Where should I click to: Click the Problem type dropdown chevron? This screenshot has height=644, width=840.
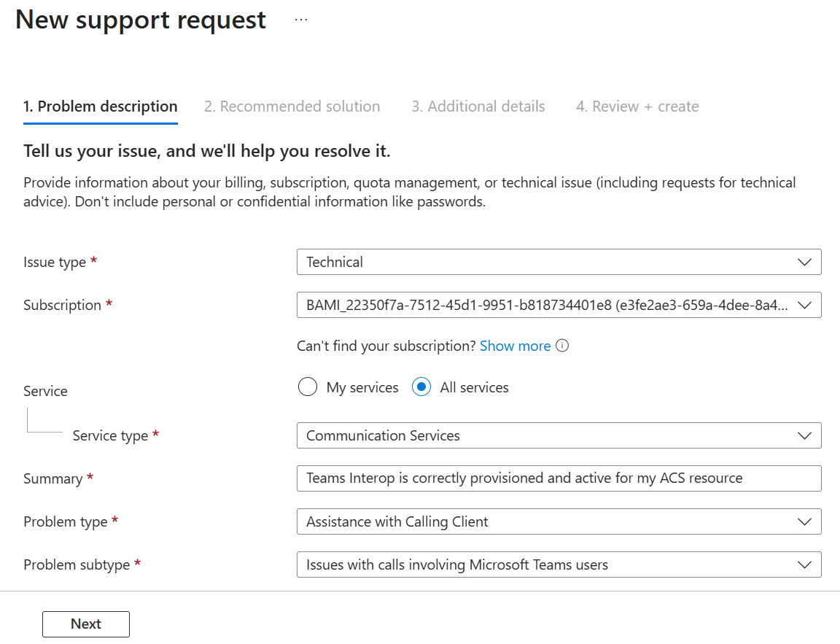coord(804,521)
